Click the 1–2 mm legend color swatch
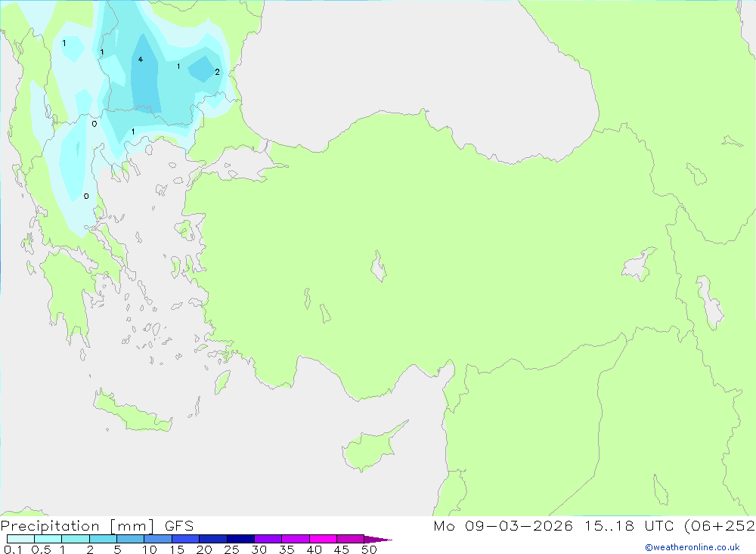This screenshot has width=756, height=554. click(76, 539)
